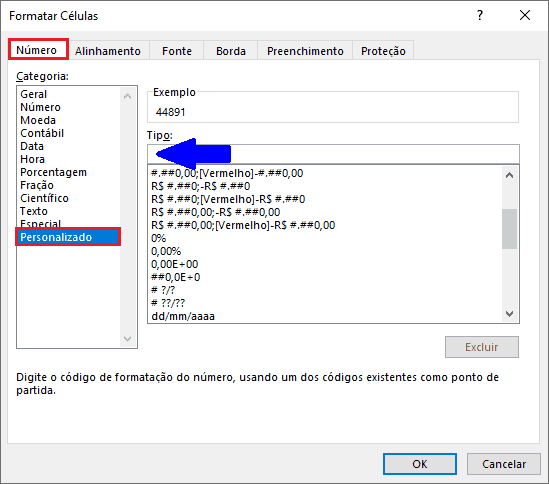This screenshot has height=484, width=549.
Task: Click category list scroll-up arrow
Action: coord(127,96)
